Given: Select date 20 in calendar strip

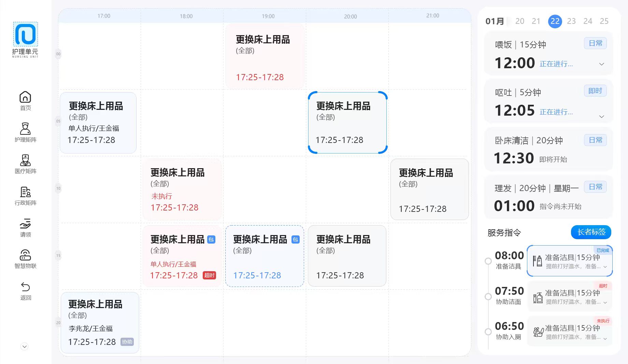Looking at the screenshot, I should (520, 21).
